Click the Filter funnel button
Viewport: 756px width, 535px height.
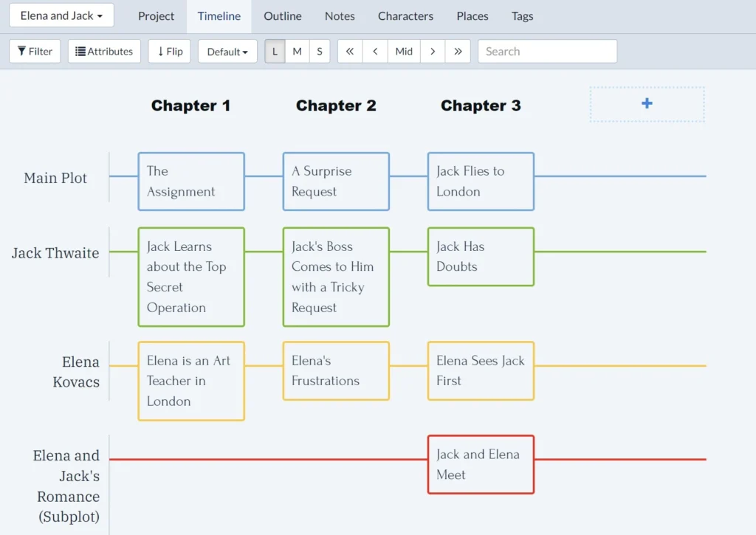(35, 52)
